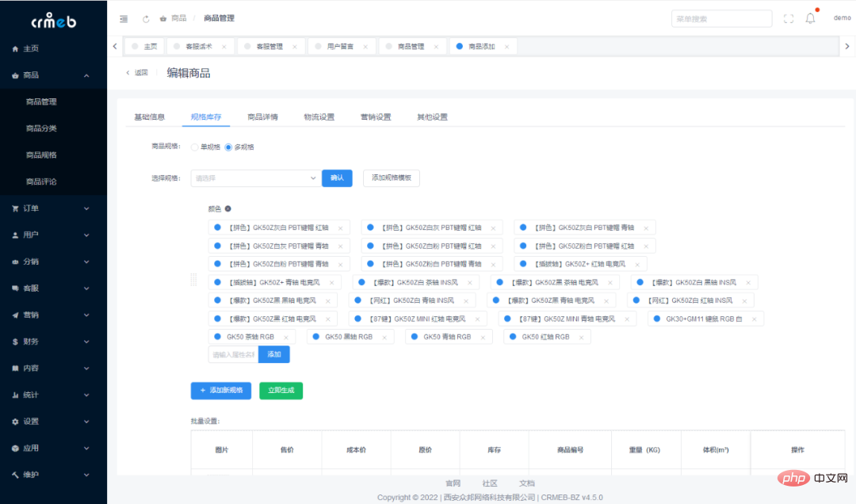Open notifications via the bell icon
The height and width of the screenshot is (504, 856).
[x=810, y=18]
